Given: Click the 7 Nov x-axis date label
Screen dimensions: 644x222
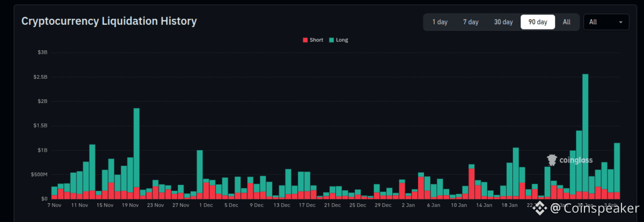Looking at the screenshot, I should (x=54, y=205).
